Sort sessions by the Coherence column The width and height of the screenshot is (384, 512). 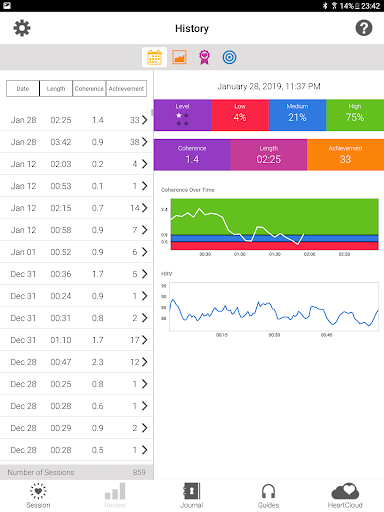[89, 89]
